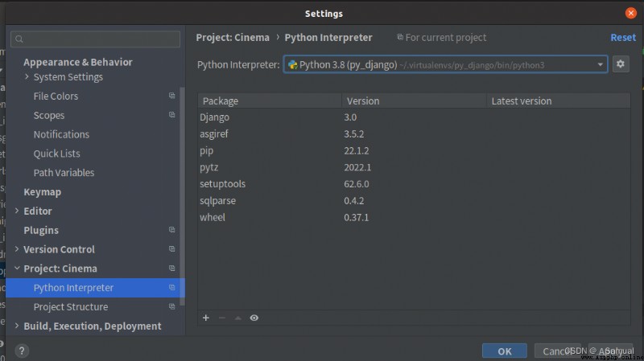Click the minus icon to uninstall package
Image resolution: width=644 pixels, height=361 pixels.
[222, 318]
